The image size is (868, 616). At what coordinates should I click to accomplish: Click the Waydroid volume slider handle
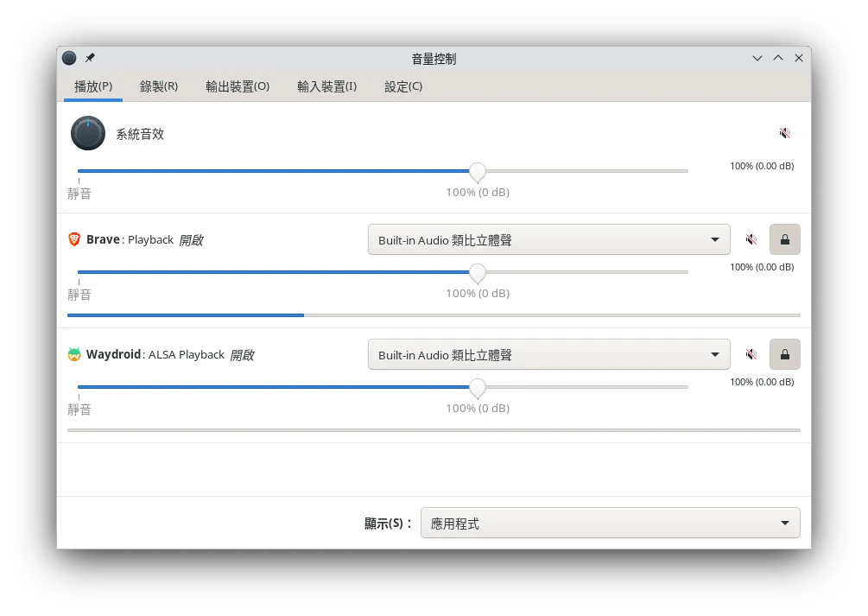(477, 388)
